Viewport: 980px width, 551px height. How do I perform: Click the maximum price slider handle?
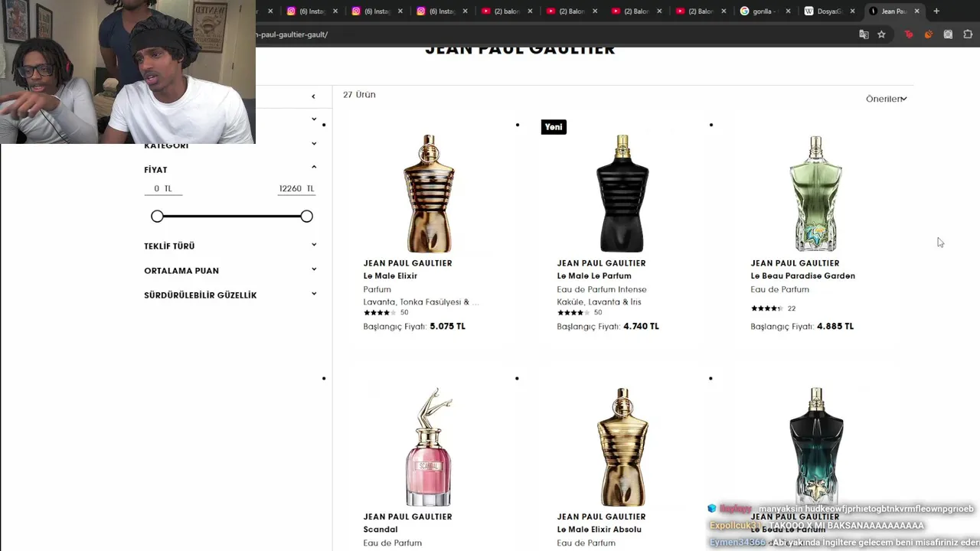(306, 217)
